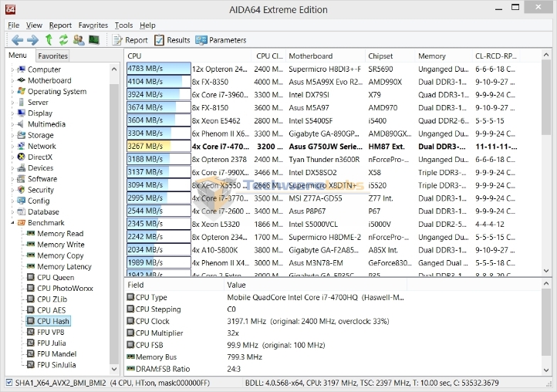Select the Security shield icon
557x392 pixels.
[22, 190]
